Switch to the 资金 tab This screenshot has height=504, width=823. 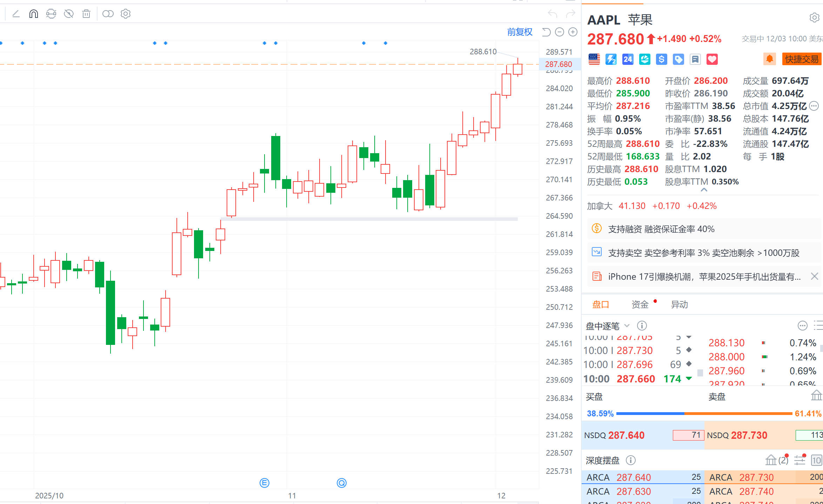[640, 305]
